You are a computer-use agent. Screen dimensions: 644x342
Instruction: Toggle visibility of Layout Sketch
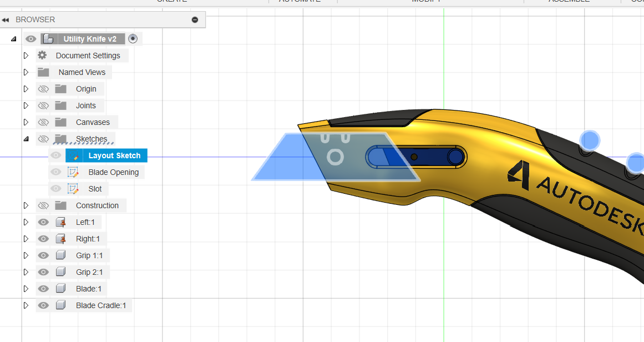[x=56, y=155]
